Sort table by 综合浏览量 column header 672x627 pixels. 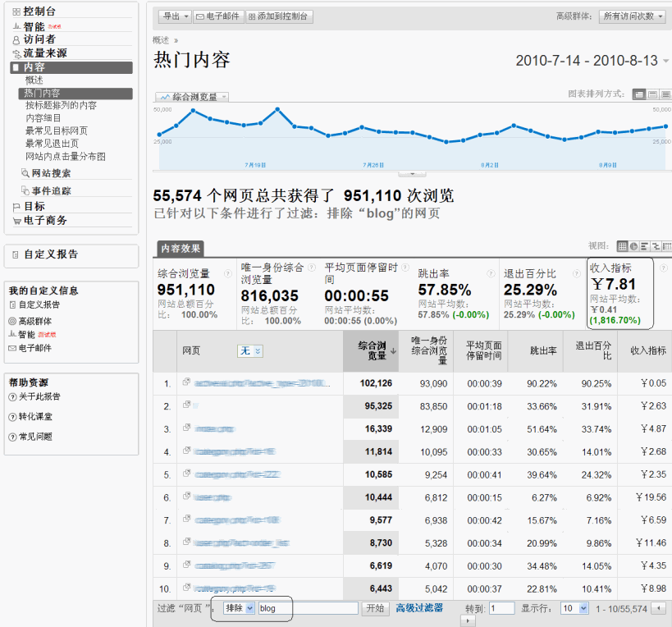click(x=372, y=350)
